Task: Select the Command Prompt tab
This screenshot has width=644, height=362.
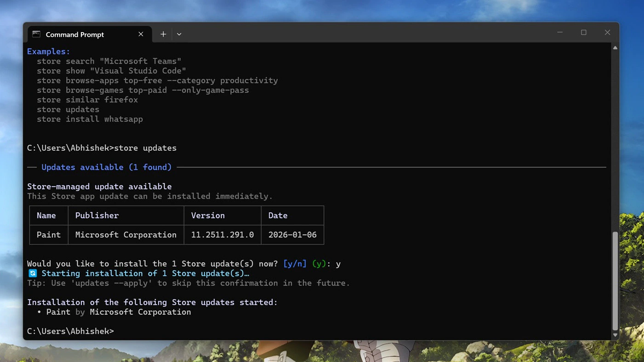Action: pyautogui.click(x=75, y=34)
